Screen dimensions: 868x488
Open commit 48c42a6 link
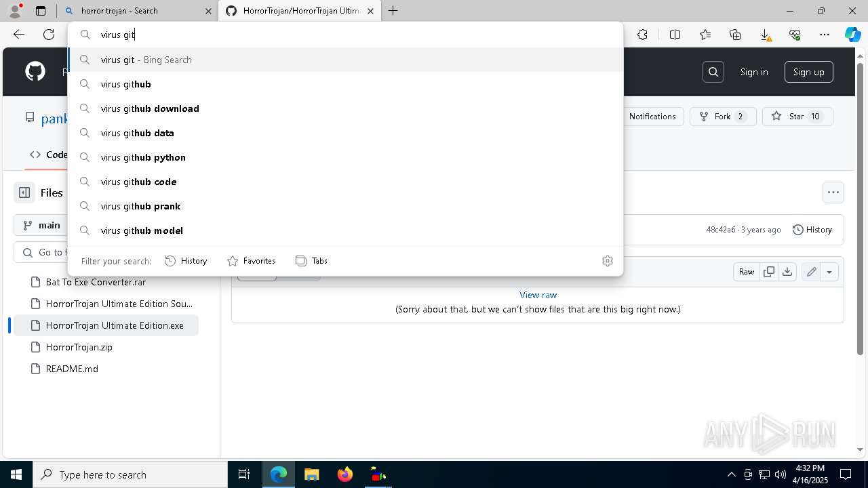tap(721, 230)
